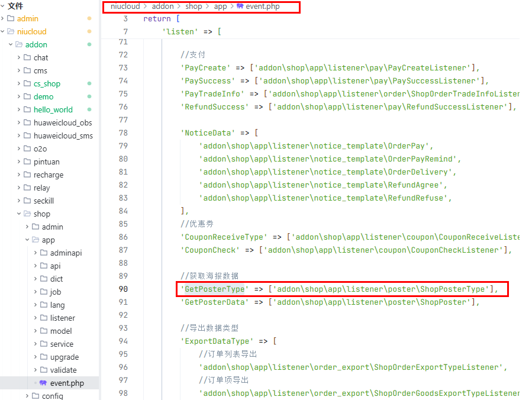The width and height of the screenshot is (532, 400).
Task: Click the folder icon next to pintuan
Action: [x=28, y=162]
